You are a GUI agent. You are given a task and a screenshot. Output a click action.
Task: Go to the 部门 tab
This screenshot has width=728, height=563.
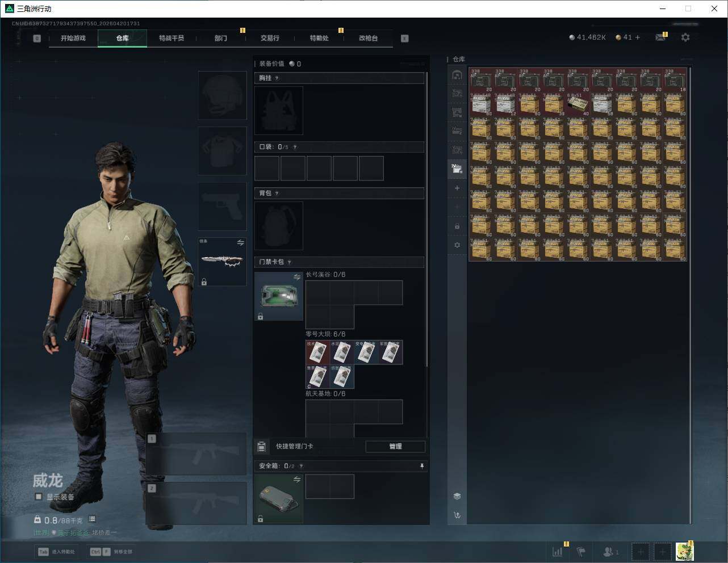221,38
